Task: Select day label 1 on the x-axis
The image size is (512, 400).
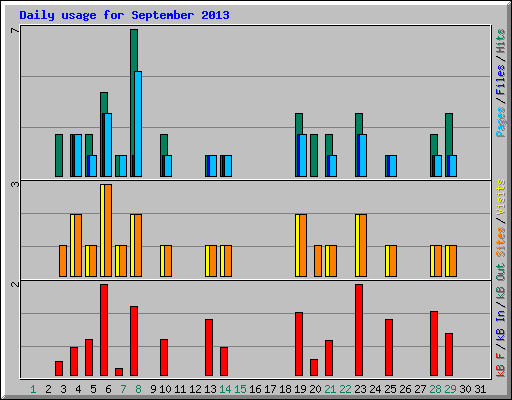Action: [x=33, y=389]
